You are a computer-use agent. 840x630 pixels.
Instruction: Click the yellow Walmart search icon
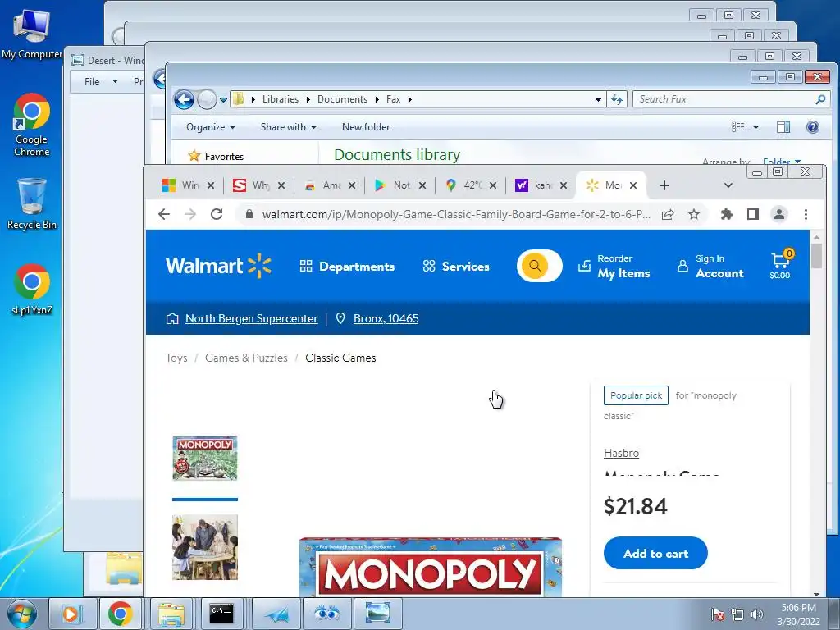coord(535,266)
